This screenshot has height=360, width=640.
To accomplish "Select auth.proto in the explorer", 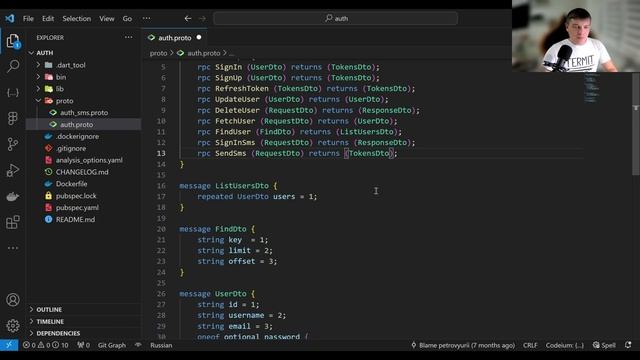I will pyautogui.click(x=77, y=124).
